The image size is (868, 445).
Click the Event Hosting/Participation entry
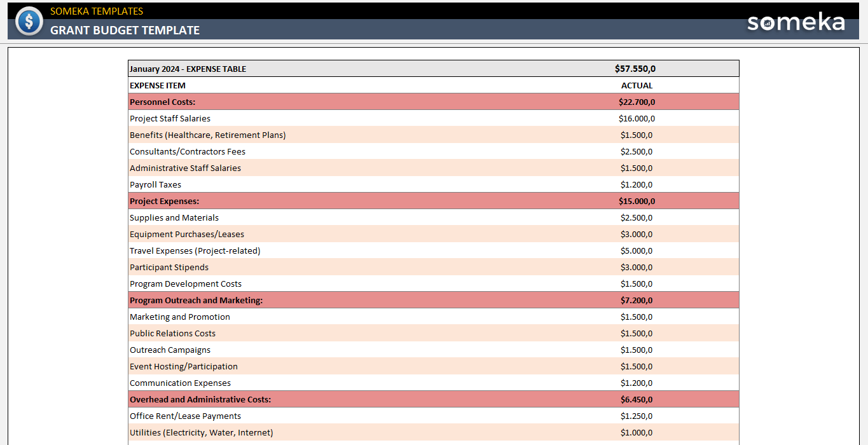[x=183, y=366]
